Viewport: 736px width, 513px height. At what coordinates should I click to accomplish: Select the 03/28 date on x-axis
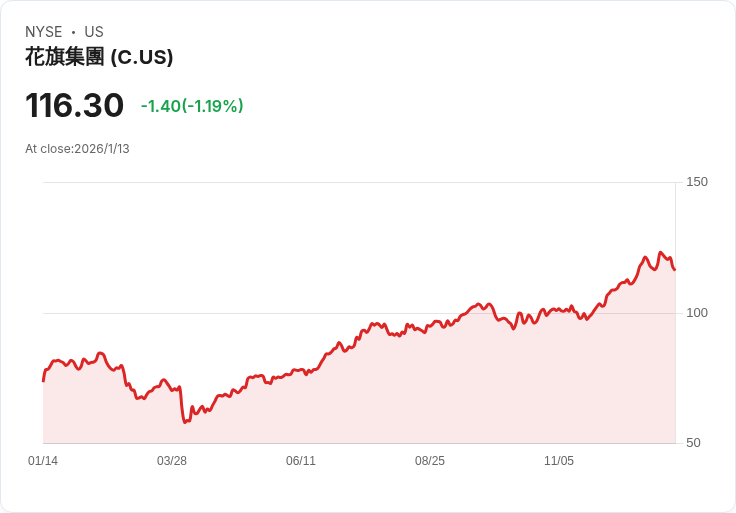coord(172,461)
